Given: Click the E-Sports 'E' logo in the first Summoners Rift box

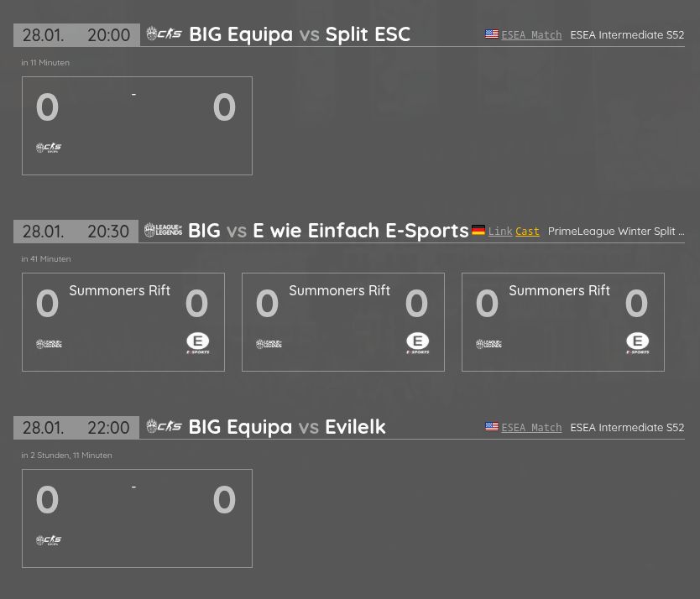Looking at the screenshot, I should [x=197, y=342].
